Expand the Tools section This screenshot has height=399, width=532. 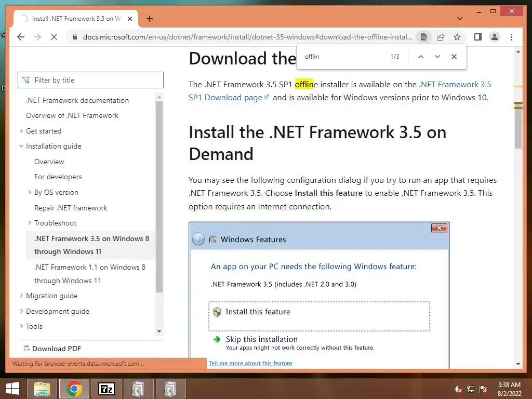point(21,326)
